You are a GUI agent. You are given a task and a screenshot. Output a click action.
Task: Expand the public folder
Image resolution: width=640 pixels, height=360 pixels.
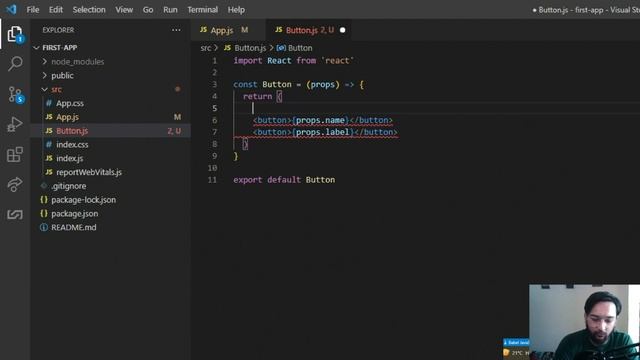[x=44, y=76]
